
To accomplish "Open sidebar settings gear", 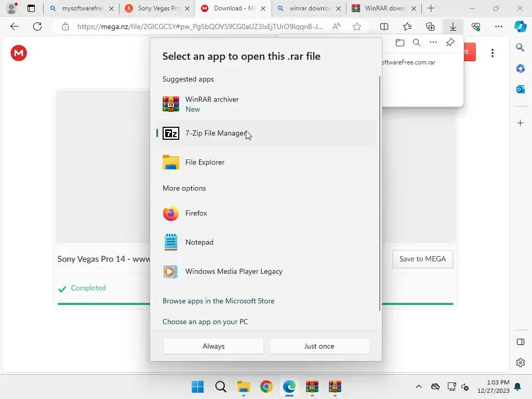I will click(520, 363).
